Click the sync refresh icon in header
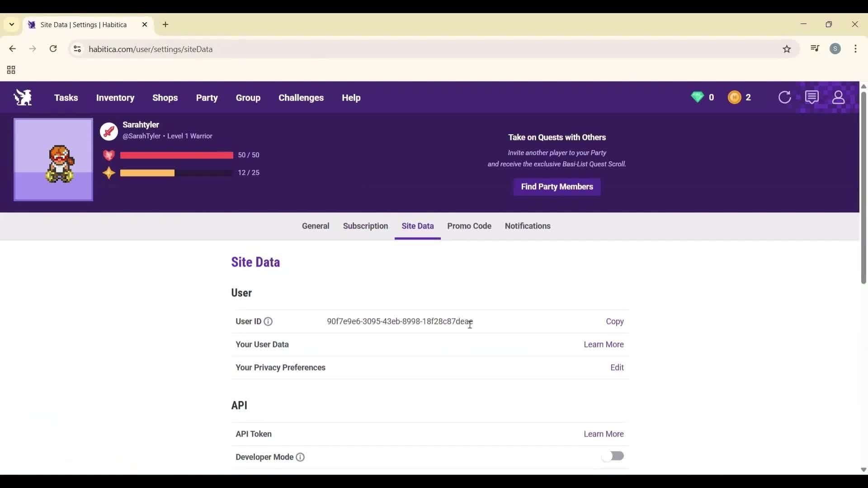Screen dimensions: 868x488 785,97
